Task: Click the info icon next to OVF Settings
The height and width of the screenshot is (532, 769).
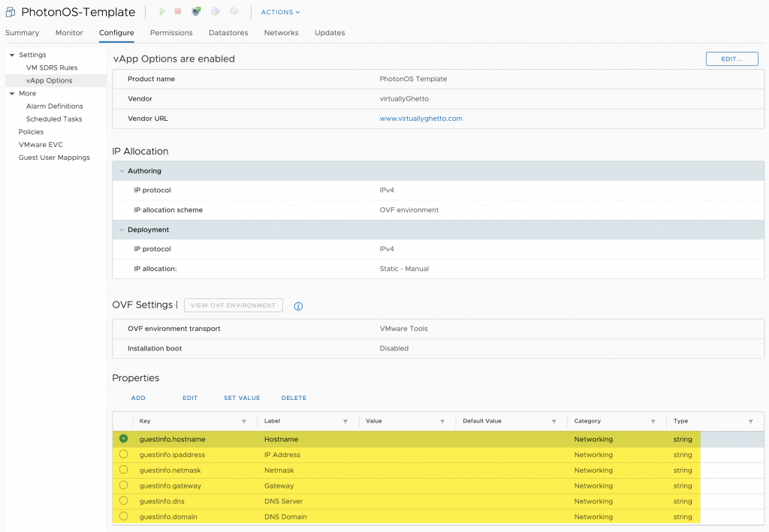Action: tap(298, 306)
